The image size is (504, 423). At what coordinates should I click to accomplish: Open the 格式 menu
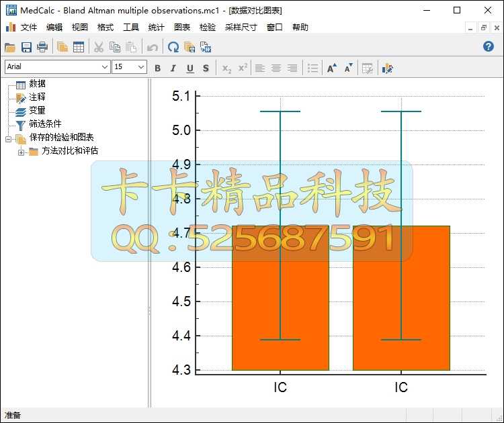point(106,28)
